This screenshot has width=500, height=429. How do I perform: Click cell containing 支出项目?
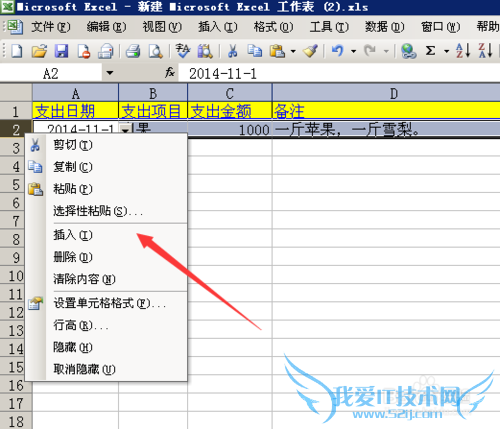click(x=153, y=111)
